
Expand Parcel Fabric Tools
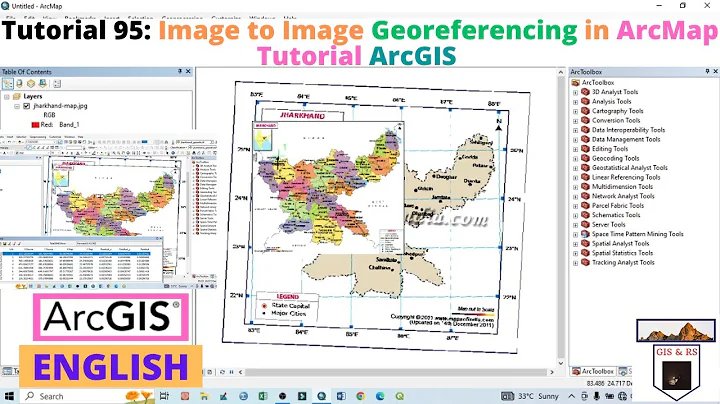[575, 206]
